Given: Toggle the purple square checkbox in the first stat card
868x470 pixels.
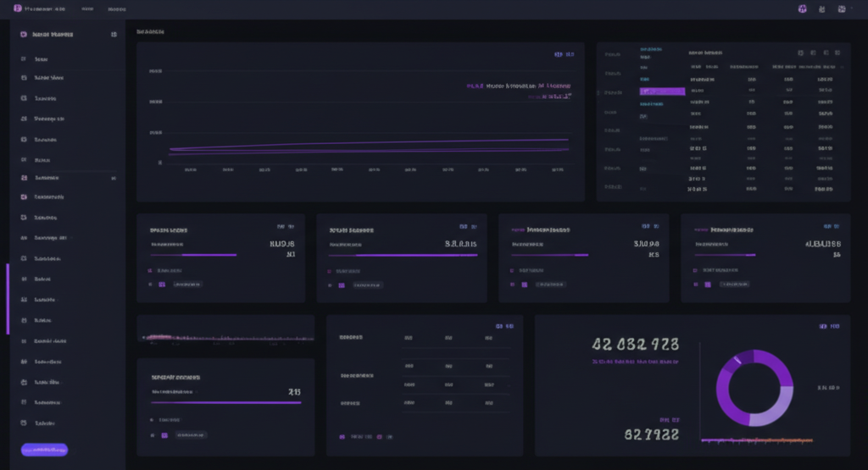Looking at the screenshot, I should (161, 285).
